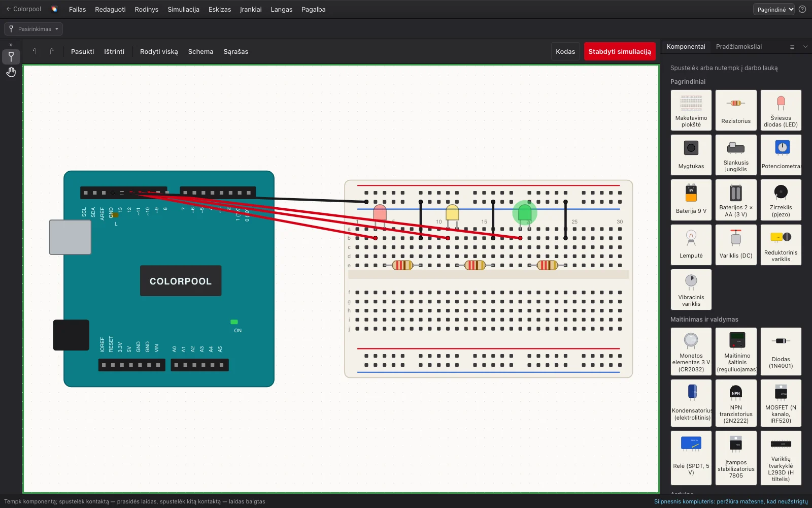Click the undo arrow icon
The image size is (812, 508).
35,51
